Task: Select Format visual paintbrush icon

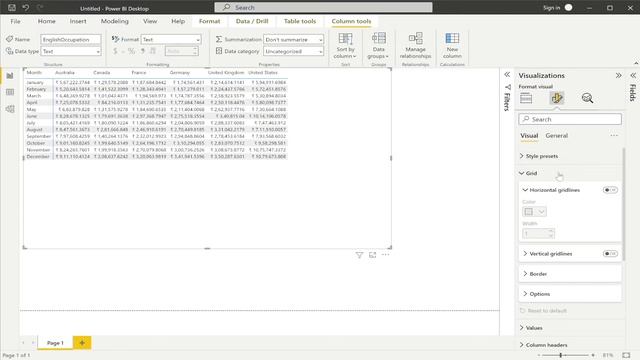Action: coord(557,98)
